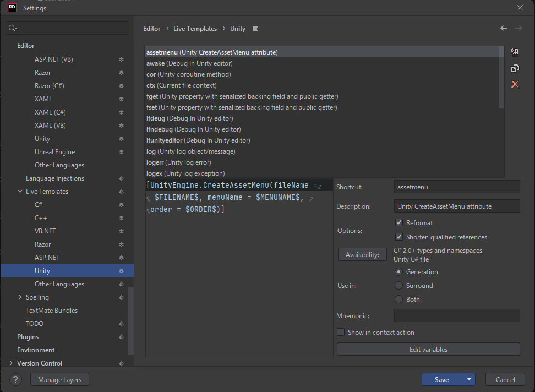Click the Shortcut input field
Image resolution: width=535 pixels, height=392 pixels.
click(x=457, y=187)
